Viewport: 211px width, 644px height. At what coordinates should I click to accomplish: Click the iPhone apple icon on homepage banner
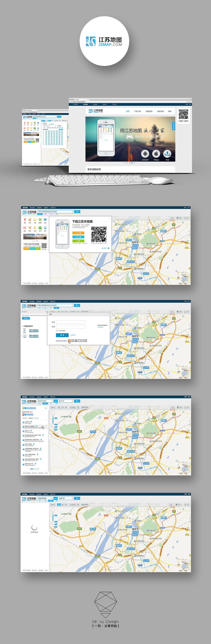[156, 154]
